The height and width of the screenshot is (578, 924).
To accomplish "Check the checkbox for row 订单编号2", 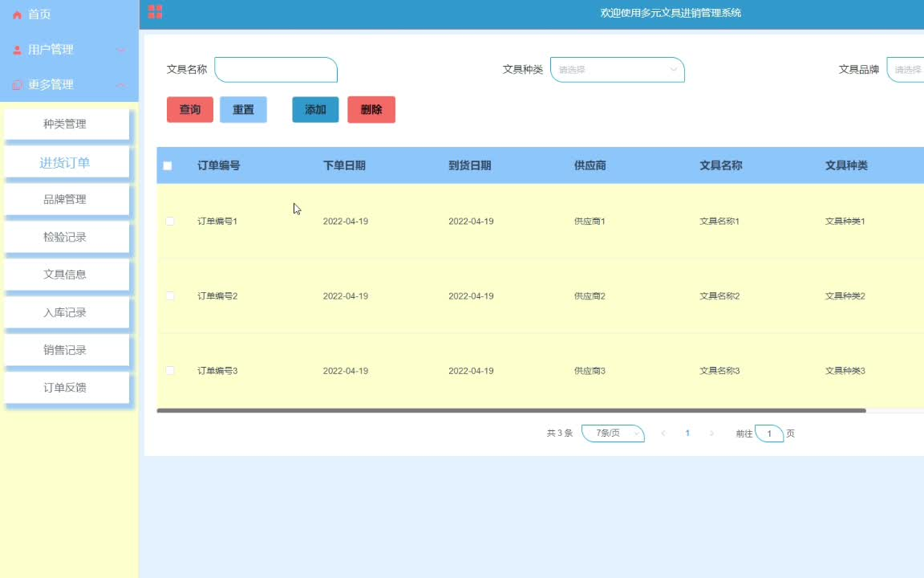I will tap(169, 295).
